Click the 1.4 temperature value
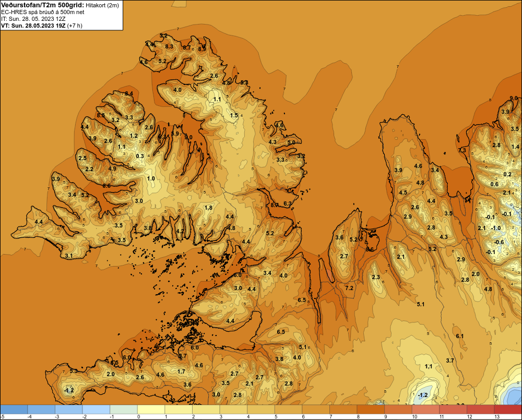The image size is (522, 420). (515, 147)
